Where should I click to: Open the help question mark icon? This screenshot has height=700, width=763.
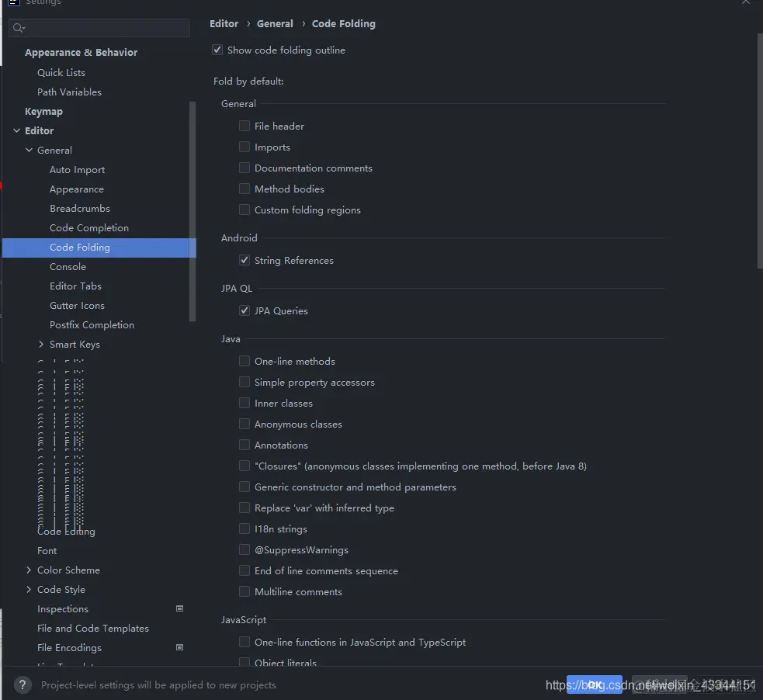point(23,685)
